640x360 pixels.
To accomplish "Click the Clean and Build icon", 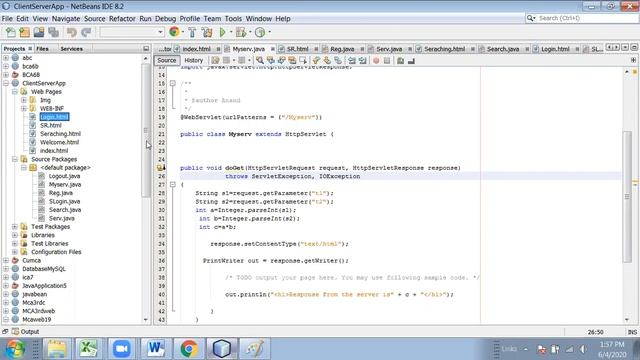I will tap(207, 32).
